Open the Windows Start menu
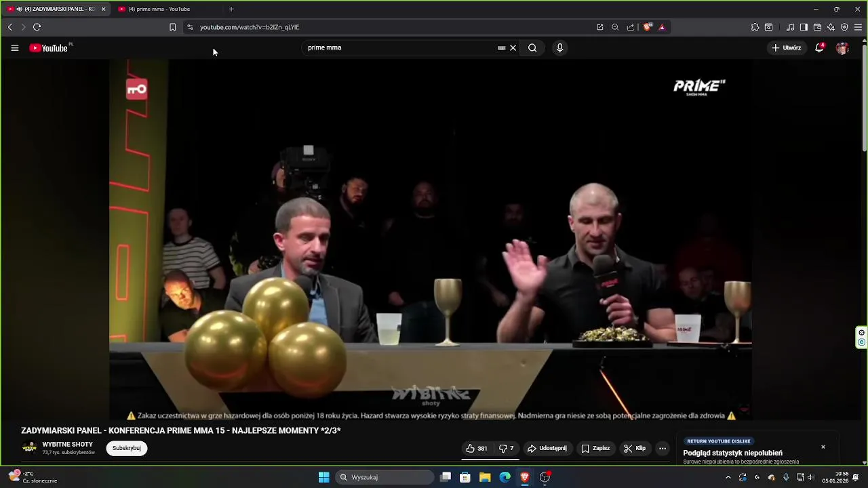Screen dimensions: 868x488 pos(324,477)
